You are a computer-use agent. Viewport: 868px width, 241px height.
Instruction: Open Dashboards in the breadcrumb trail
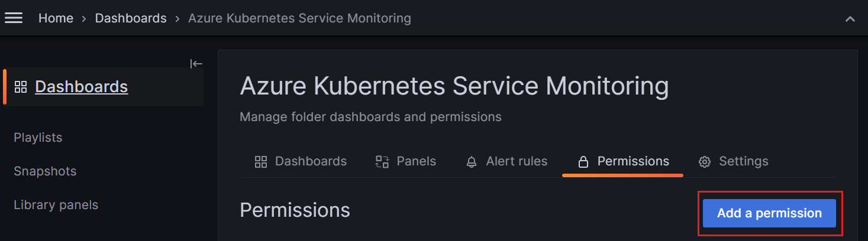131,18
